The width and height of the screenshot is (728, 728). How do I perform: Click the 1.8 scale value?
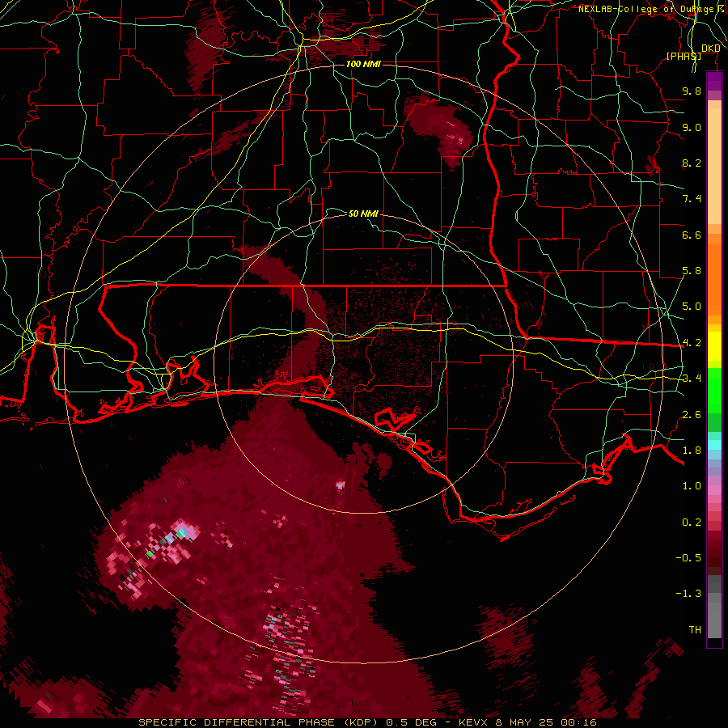[x=692, y=451]
